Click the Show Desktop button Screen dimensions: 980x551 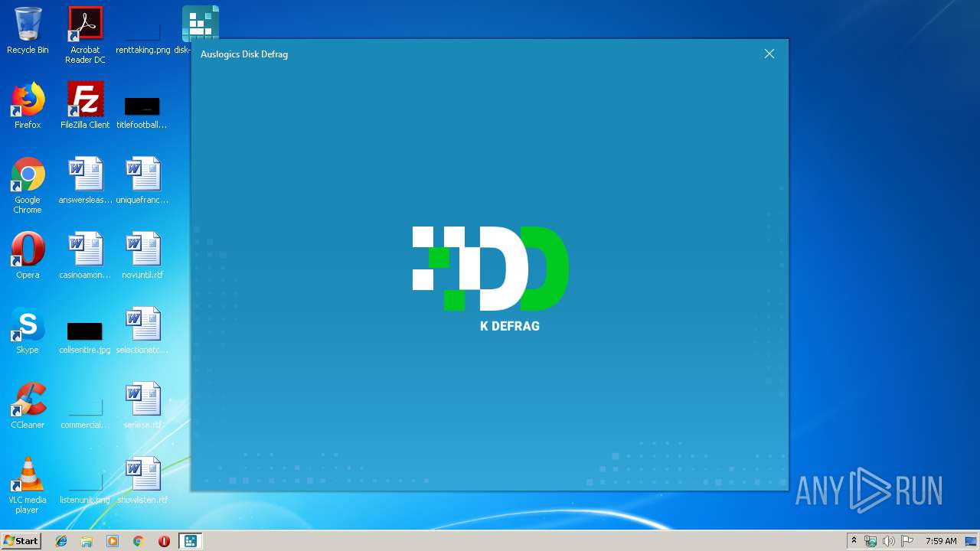coord(972,541)
